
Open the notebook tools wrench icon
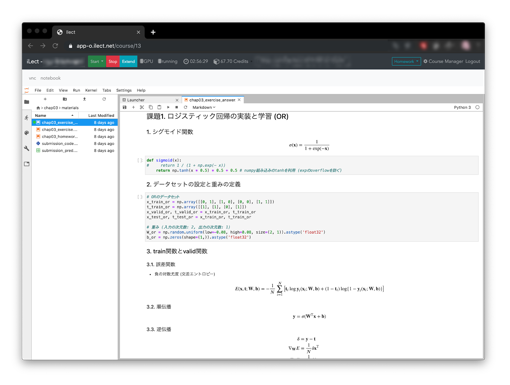tap(27, 148)
